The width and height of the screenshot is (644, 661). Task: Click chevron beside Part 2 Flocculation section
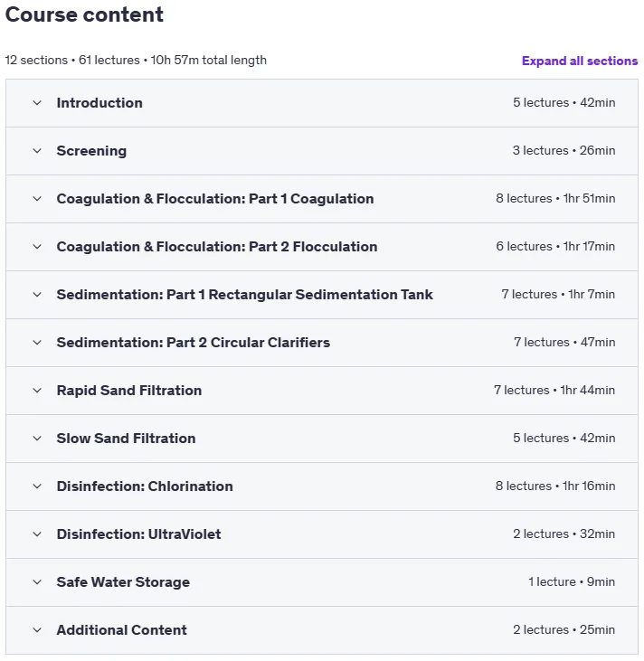[37, 247]
